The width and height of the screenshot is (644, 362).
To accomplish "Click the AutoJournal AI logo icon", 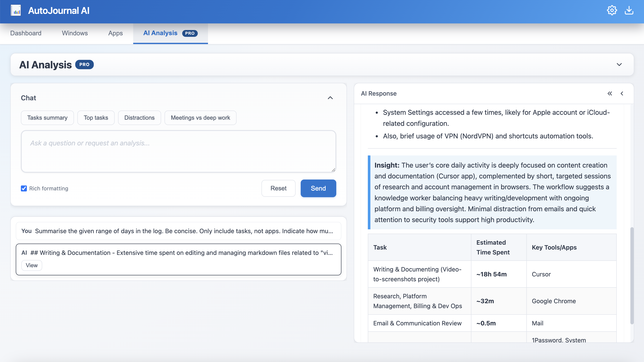I will [x=16, y=10].
